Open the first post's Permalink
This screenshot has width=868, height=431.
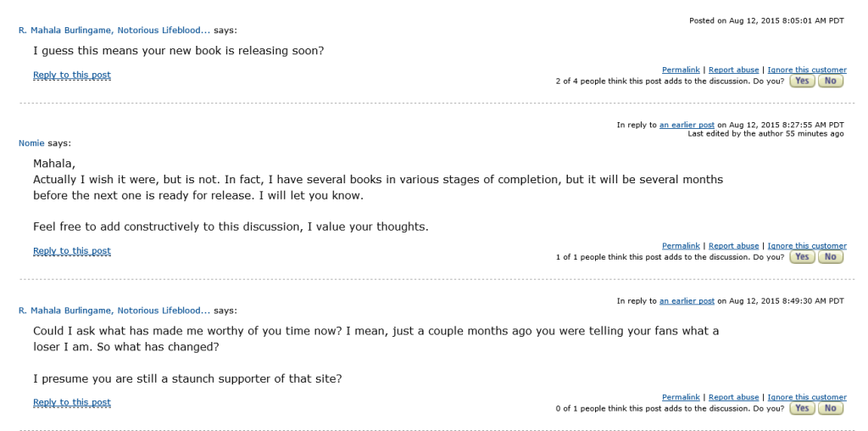click(681, 70)
